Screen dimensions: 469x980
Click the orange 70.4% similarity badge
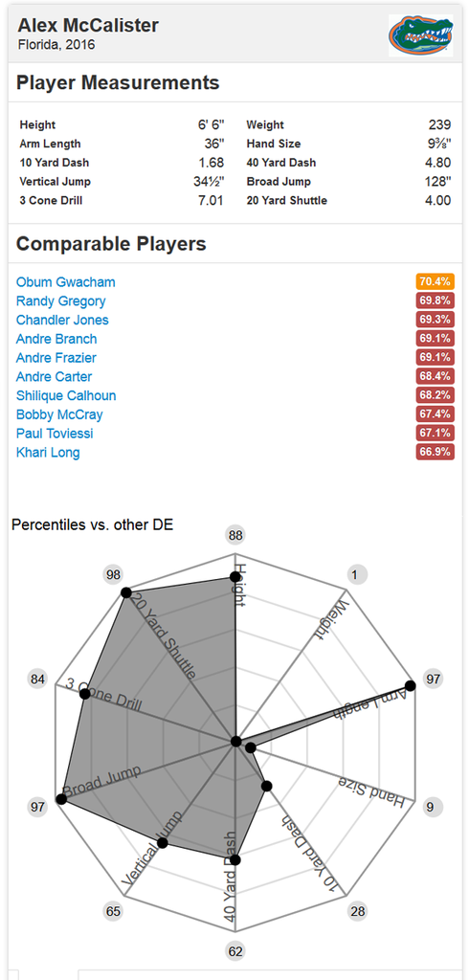(435, 282)
